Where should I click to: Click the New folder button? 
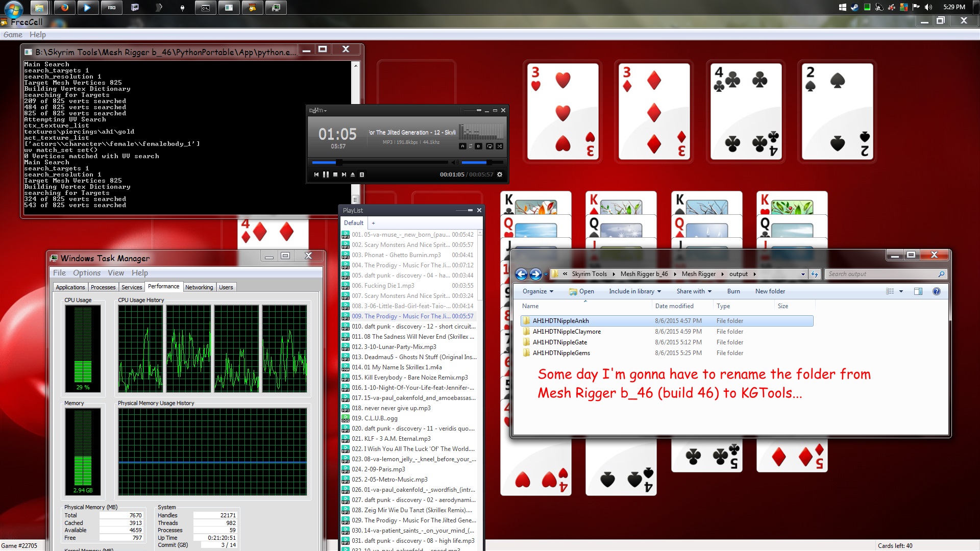point(770,291)
